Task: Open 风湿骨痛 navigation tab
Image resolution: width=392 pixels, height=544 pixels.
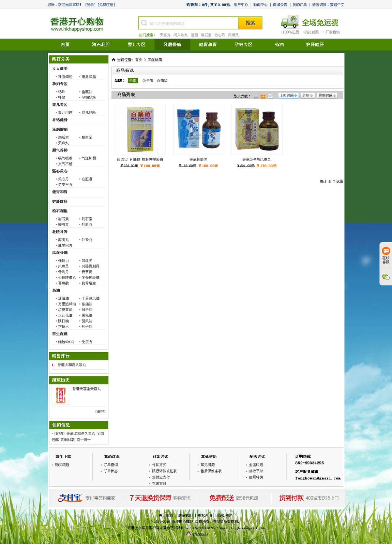Action: (x=172, y=45)
